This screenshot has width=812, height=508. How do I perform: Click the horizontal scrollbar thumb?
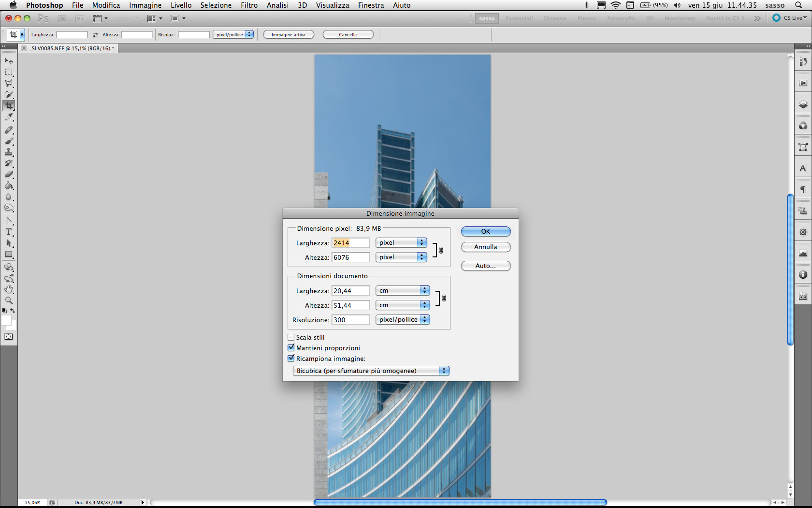pos(460,502)
